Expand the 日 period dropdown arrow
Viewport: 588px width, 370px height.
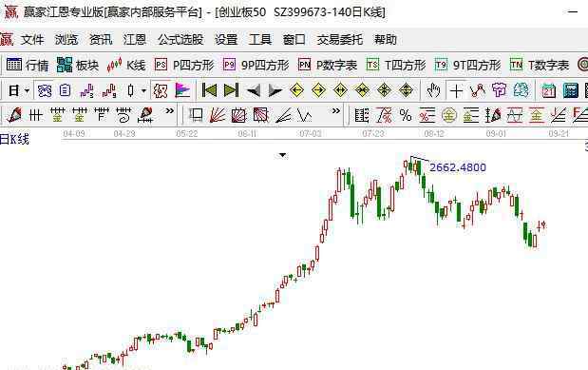tap(27, 91)
